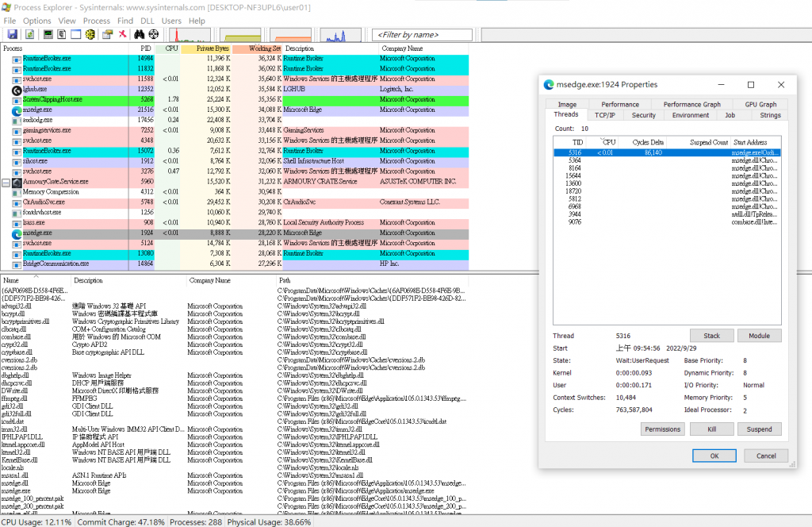Sort threads by the Cycles Delta column

coord(641,142)
